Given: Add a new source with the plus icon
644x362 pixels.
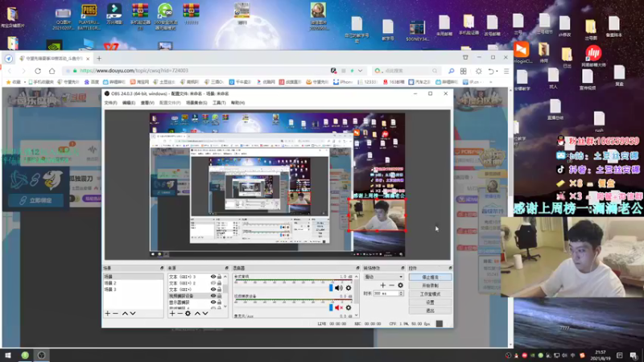Looking at the screenshot, I should click(x=172, y=314).
